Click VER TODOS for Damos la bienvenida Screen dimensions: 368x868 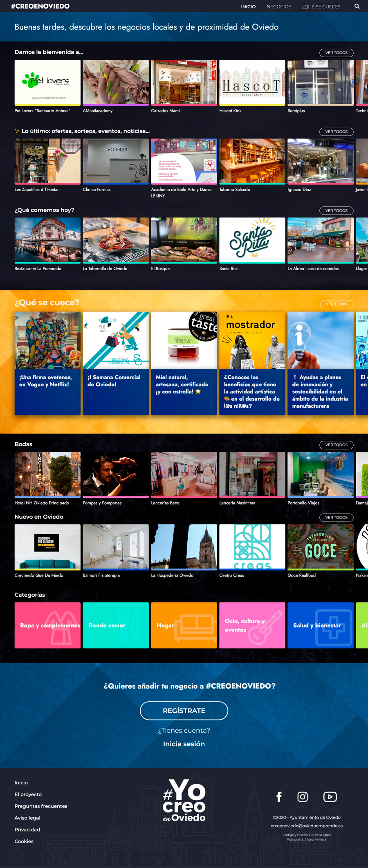[x=337, y=53]
